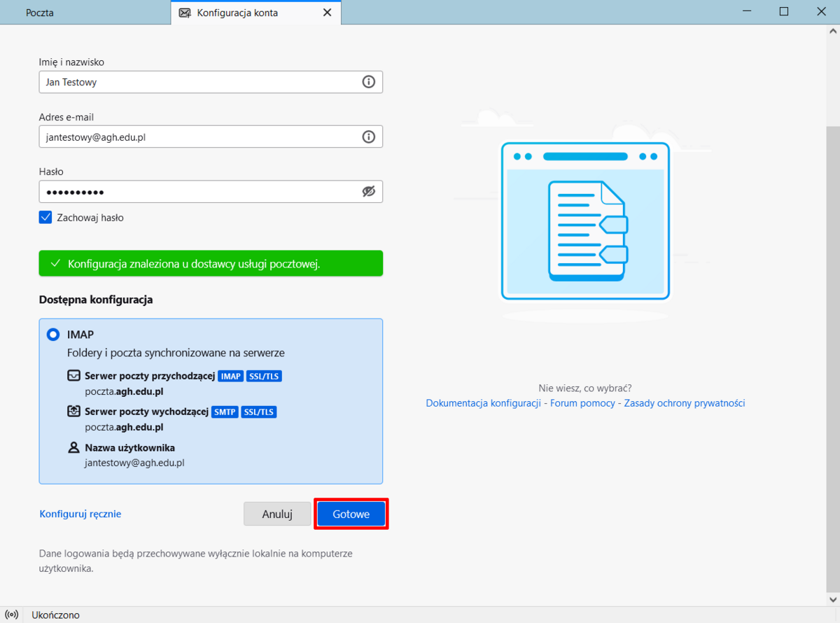This screenshot has height=623, width=840.
Task: Open the Forum pomocy link
Action: click(582, 403)
